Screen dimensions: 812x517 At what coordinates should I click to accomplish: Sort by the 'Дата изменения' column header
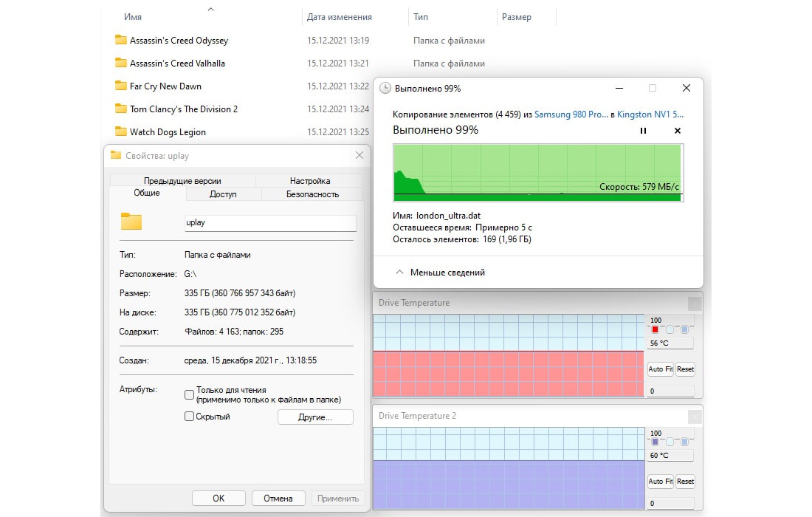[x=339, y=17]
